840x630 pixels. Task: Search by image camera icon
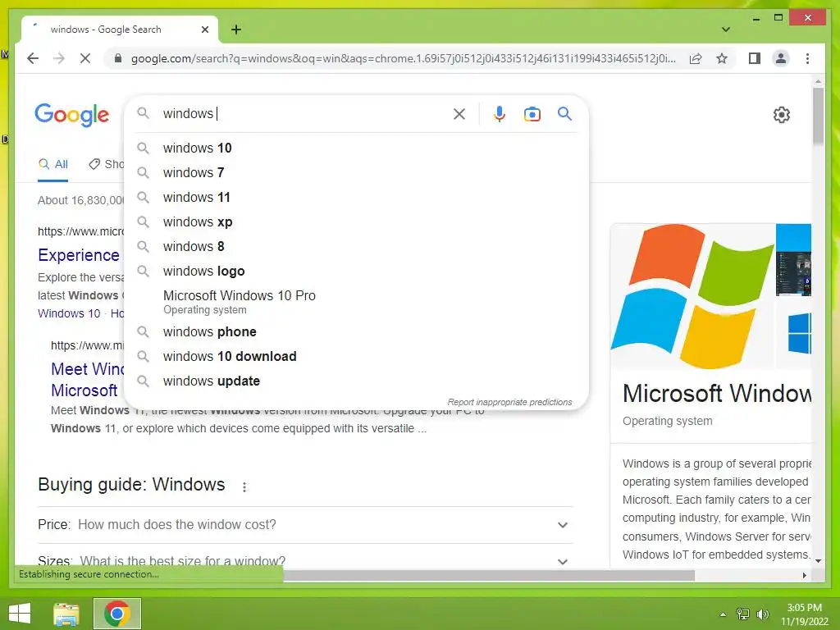click(x=532, y=114)
